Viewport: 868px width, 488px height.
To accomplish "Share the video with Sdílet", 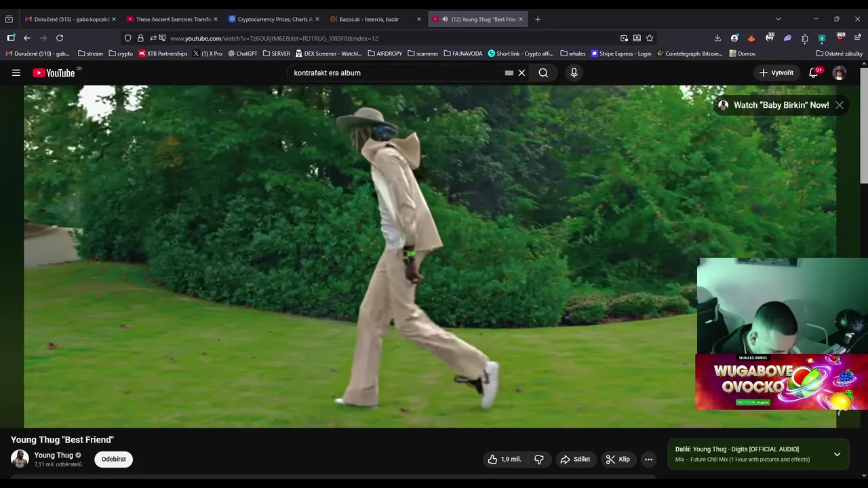I will pyautogui.click(x=575, y=460).
